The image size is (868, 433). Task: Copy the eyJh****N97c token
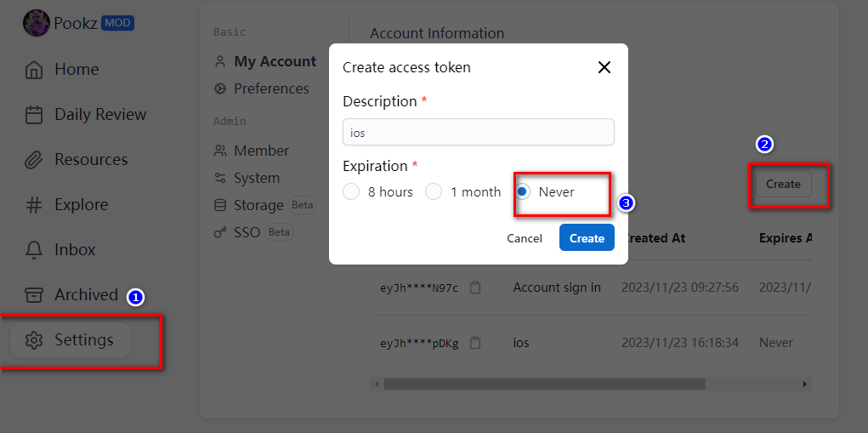coord(475,288)
